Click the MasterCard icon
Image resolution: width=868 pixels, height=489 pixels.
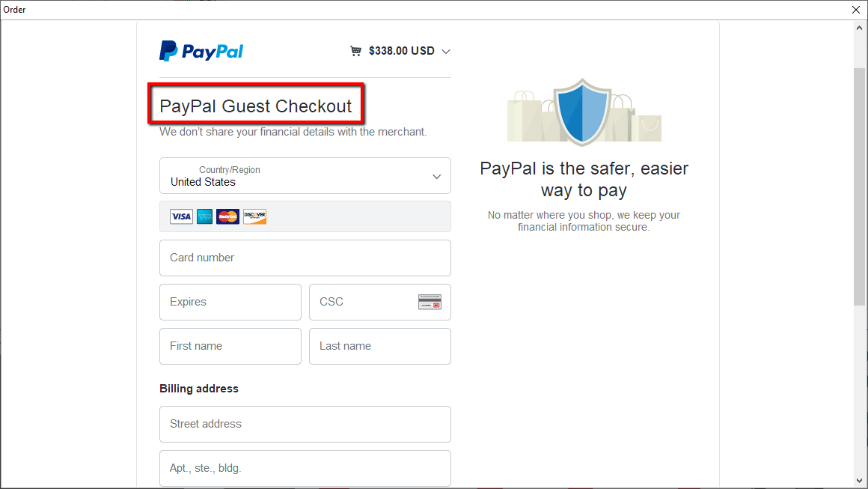(x=227, y=216)
